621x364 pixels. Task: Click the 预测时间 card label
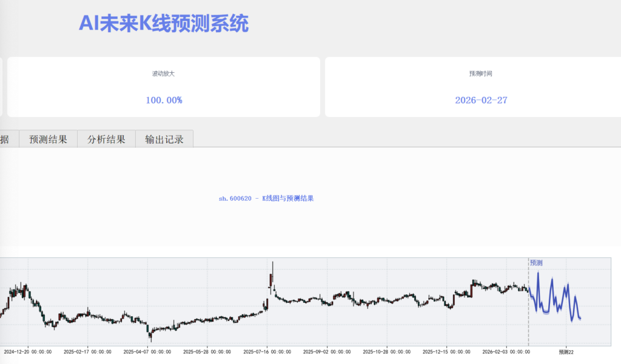coord(481,73)
